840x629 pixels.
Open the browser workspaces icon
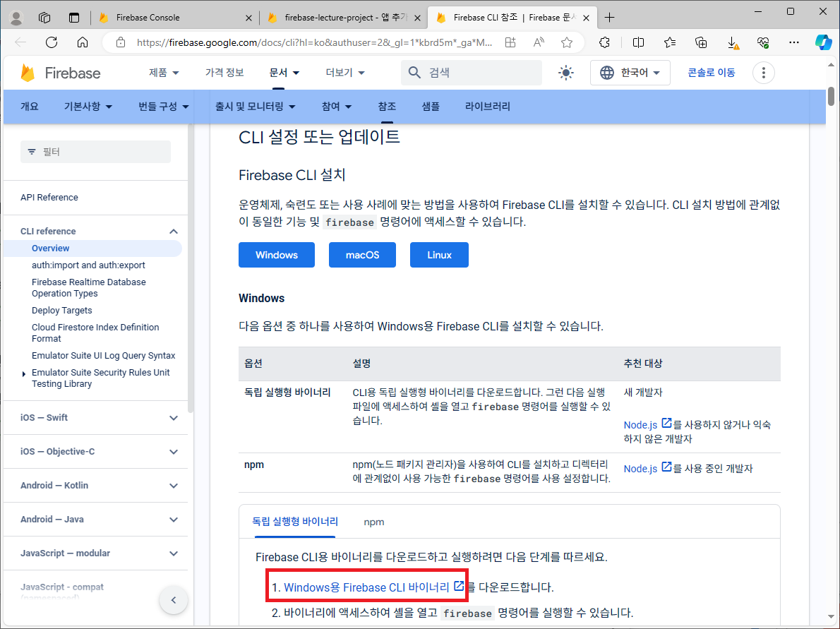[44, 18]
